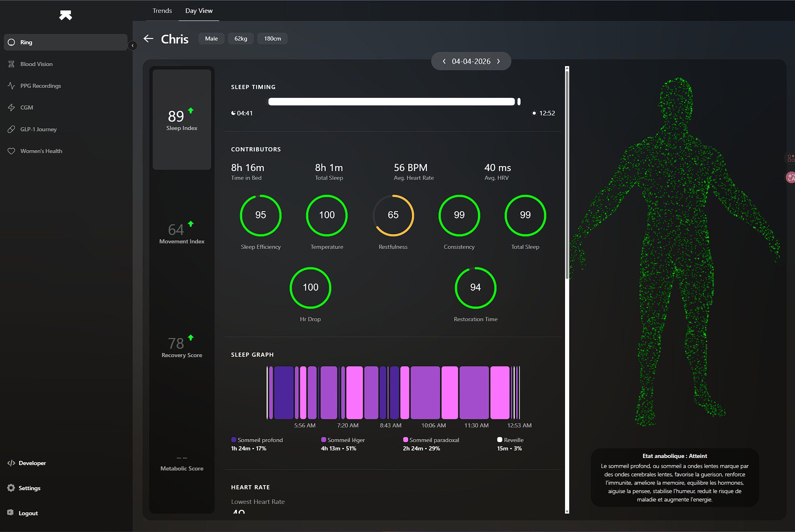Collapse the sidebar with chevron toggle

133,45
